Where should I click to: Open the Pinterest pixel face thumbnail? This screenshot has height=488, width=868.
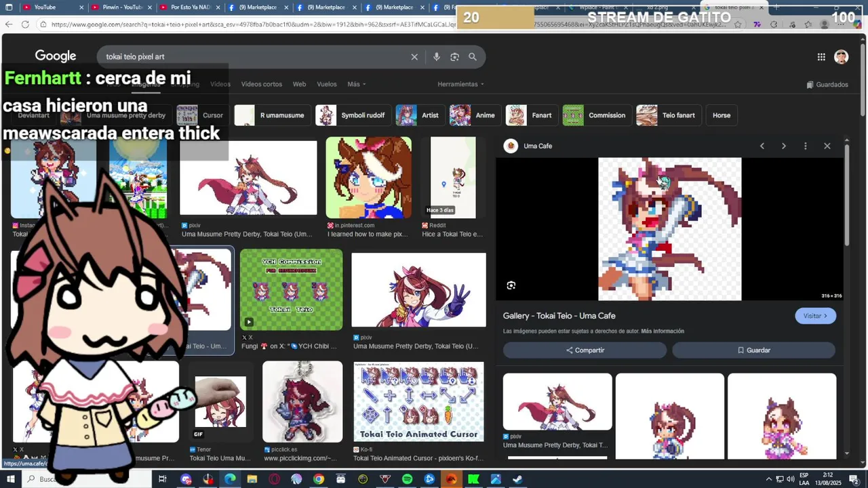click(x=369, y=178)
